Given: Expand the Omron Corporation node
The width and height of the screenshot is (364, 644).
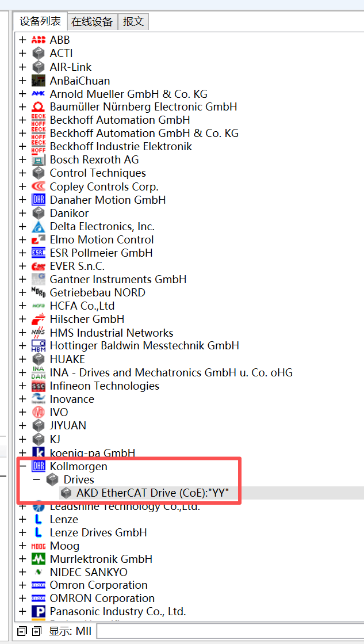Looking at the screenshot, I should tap(22, 585).
